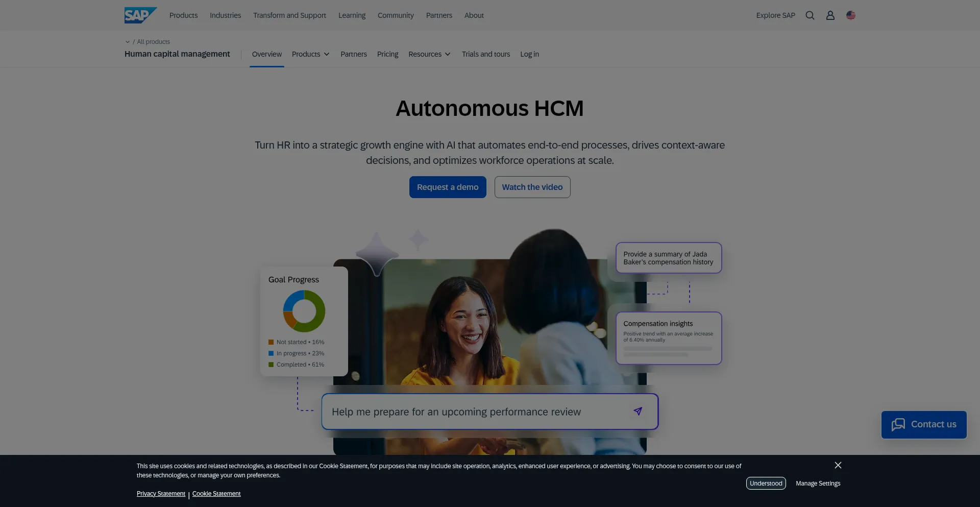Click the green Completed legend swatch
The width and height of the screenshot is (980, 507).
271,365
